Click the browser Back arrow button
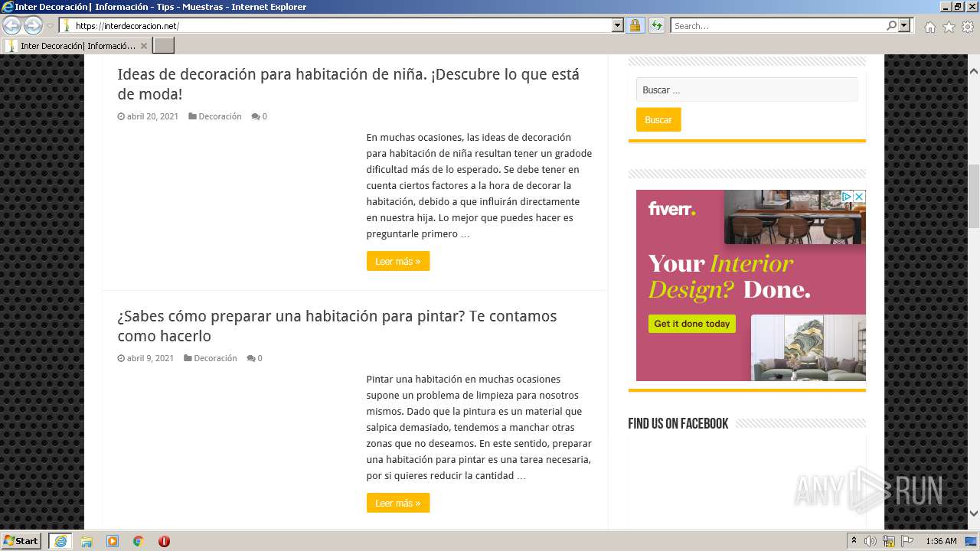The width and height of the screenshot is (980, 551). point(11,25)
